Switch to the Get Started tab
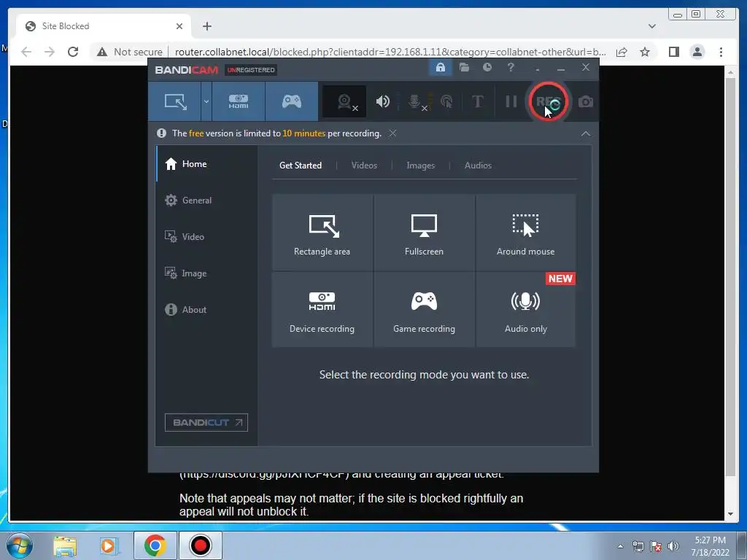This screenshot has height=560, width=747. (301, 166)
